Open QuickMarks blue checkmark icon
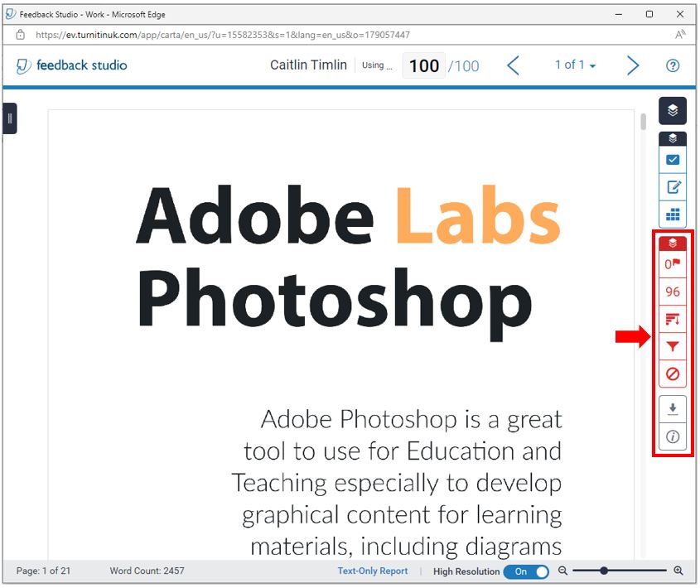700x588 pixels. [x=673, y=160]
